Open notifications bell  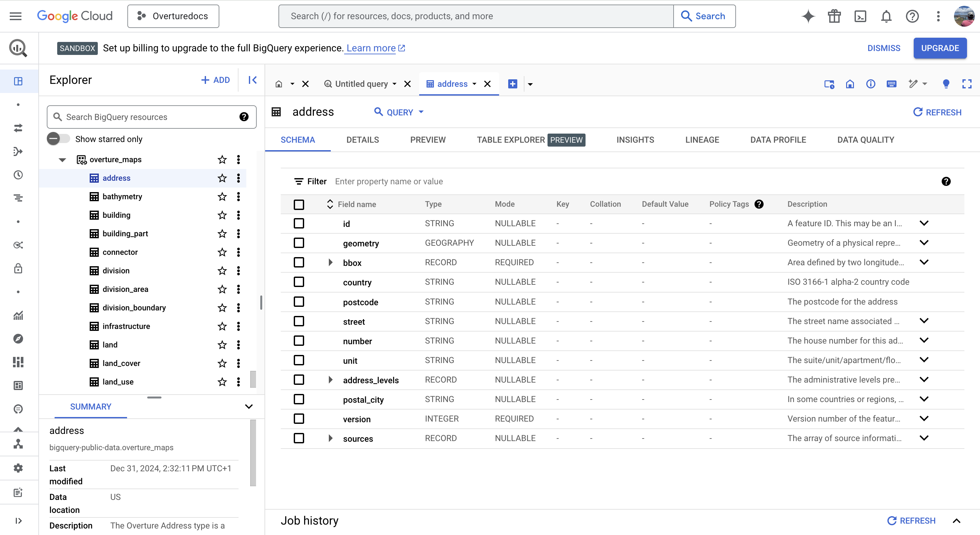[886, 16]
